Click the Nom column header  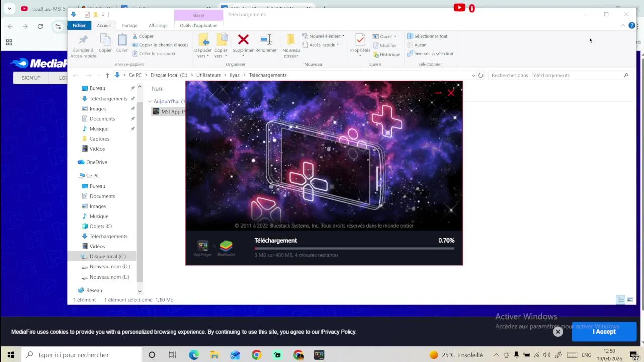(157, 88)
